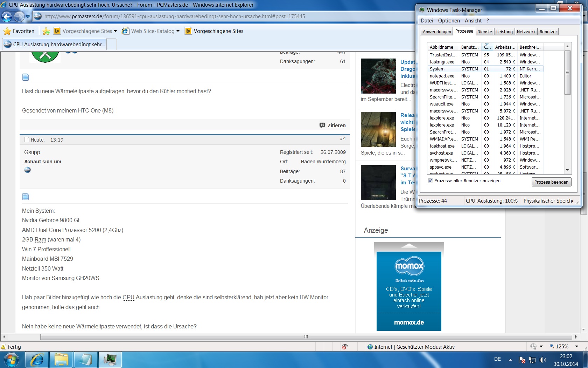Show hidden tray icons arrow

click(510, 360)
